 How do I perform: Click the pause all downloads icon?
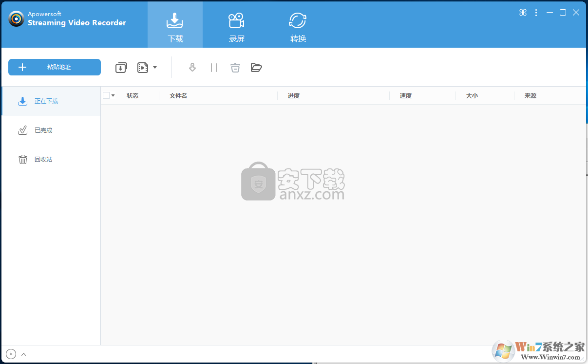[213, 68]
